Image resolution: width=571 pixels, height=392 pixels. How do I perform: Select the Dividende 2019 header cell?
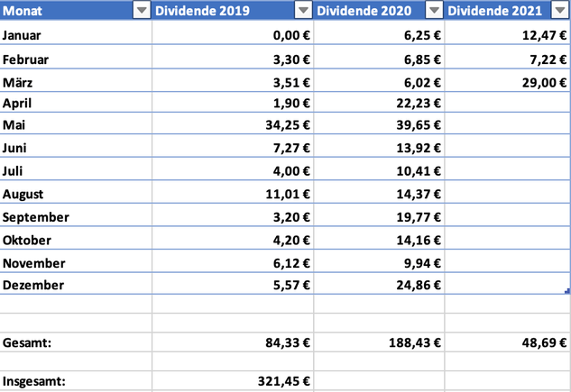pyautogui.click(x=233, y=10)
